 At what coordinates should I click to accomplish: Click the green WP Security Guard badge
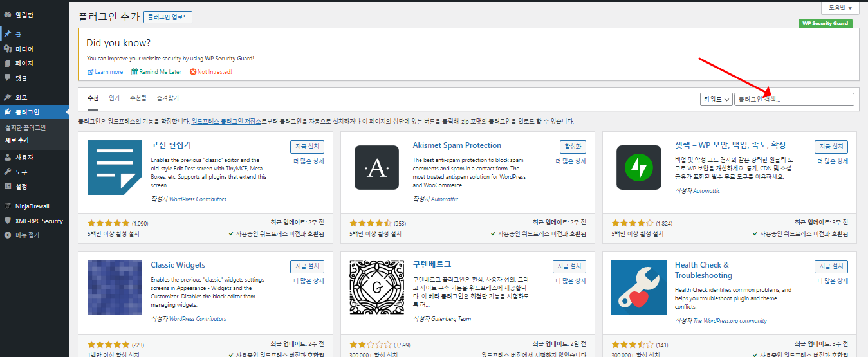pos(825,23)
